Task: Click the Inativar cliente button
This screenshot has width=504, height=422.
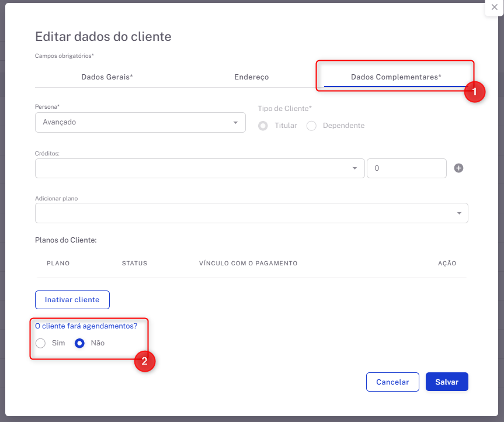Action: click(72, 300)
